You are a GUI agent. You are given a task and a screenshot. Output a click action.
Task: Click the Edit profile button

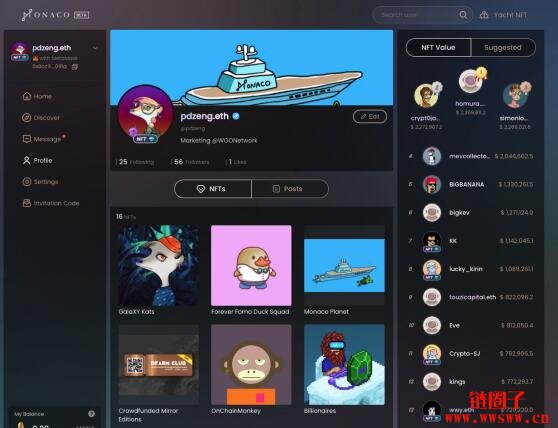coord(370,116)
